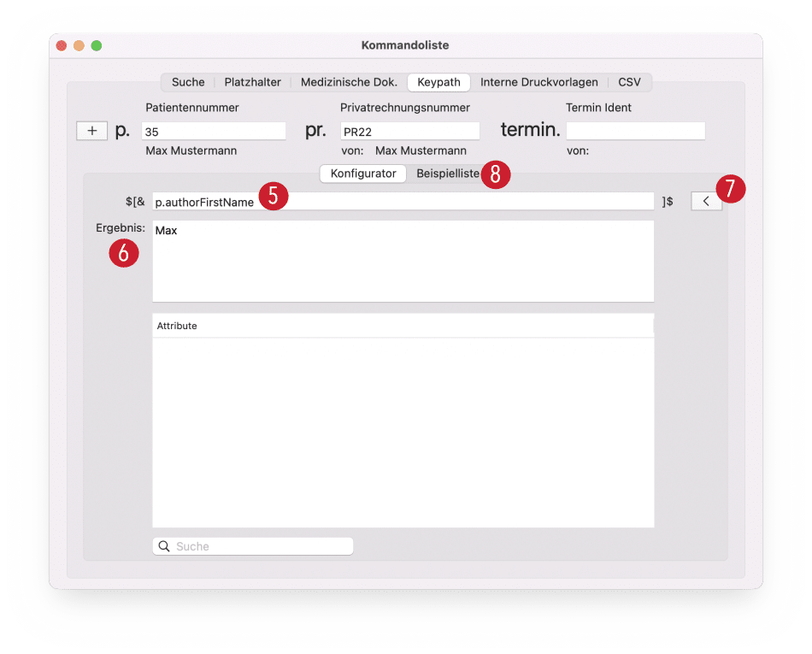Click the Suche field below the attribute list
The width and height of the screenshot is (812, 654).
253,546
